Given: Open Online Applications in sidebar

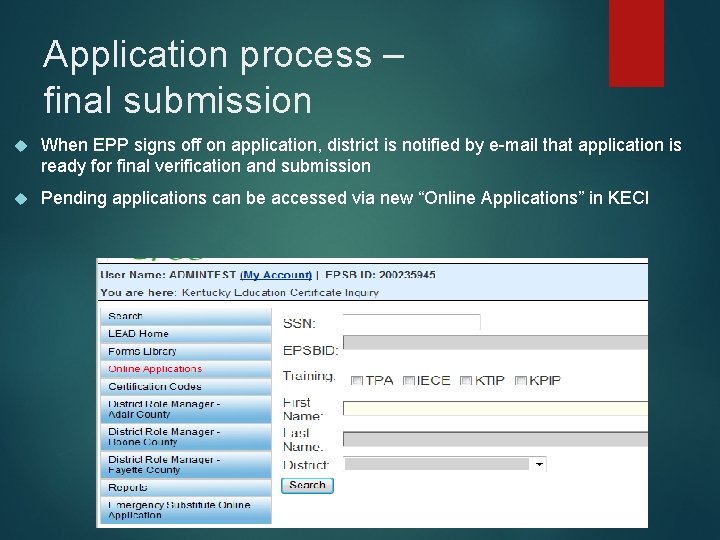Looking at the screenshot, I should pyautogui.click(x=186, y=369).
